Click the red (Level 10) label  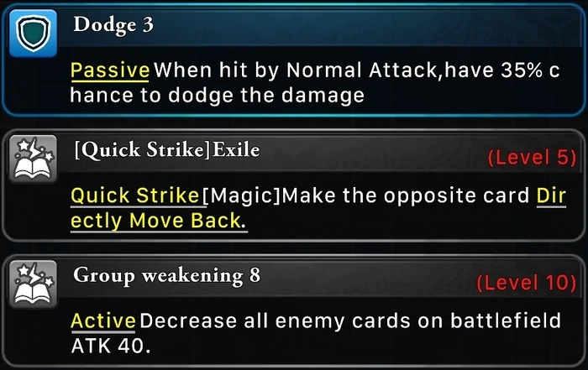(526, 283)
